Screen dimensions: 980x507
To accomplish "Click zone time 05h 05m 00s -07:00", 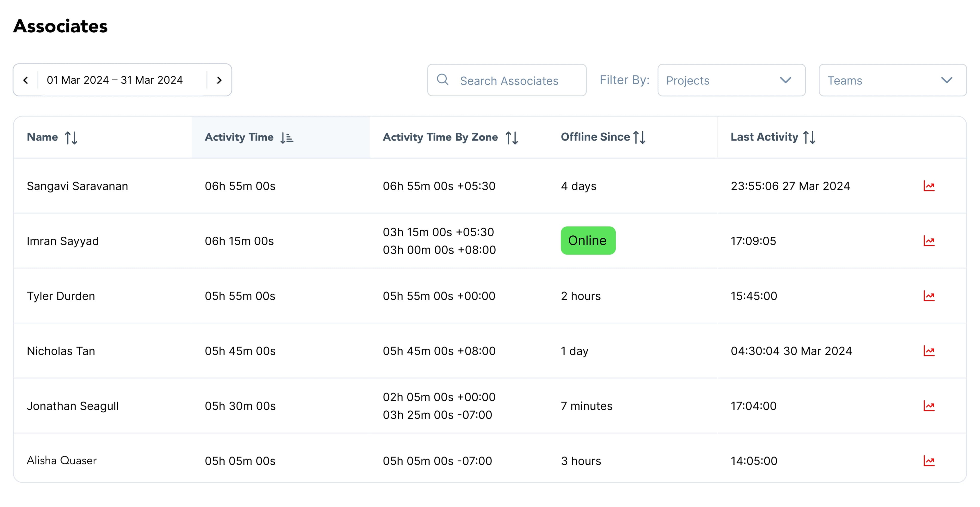I will click(437, 461).
